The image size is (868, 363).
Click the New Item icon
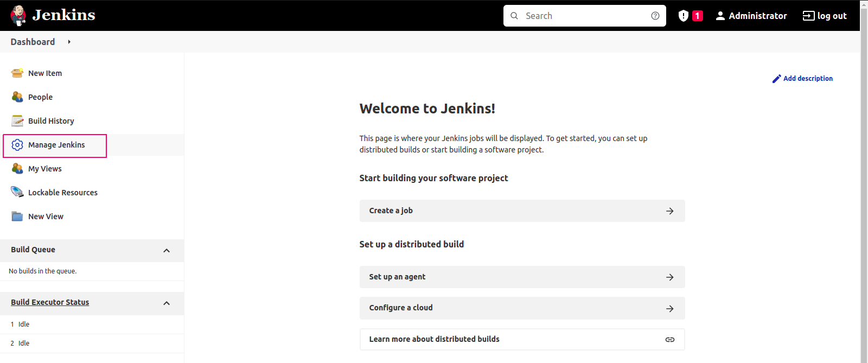tap(17, 73)
